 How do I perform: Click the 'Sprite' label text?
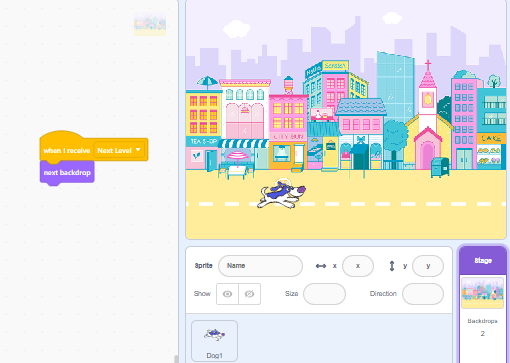(x=203, y=266)
